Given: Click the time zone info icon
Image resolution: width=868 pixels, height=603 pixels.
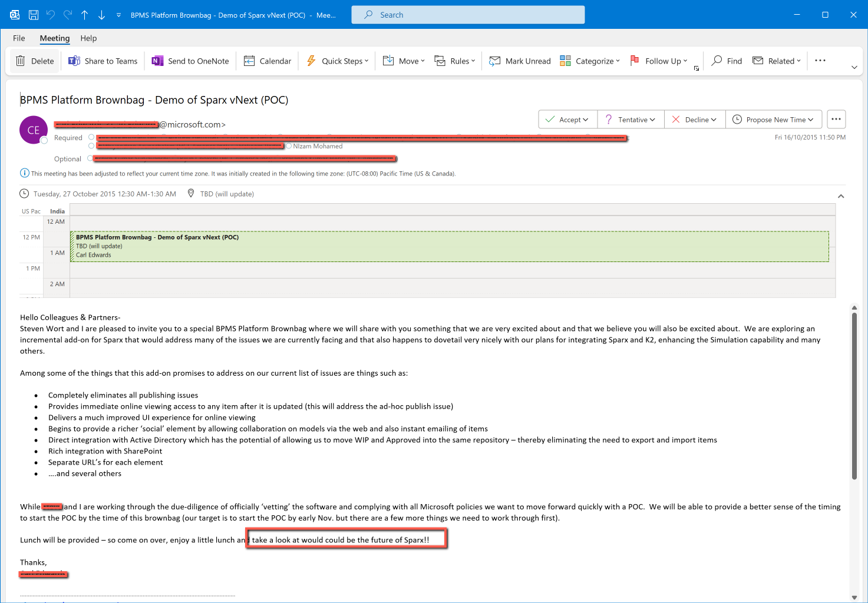Looking at the screenshot, I should coord(25,173).
